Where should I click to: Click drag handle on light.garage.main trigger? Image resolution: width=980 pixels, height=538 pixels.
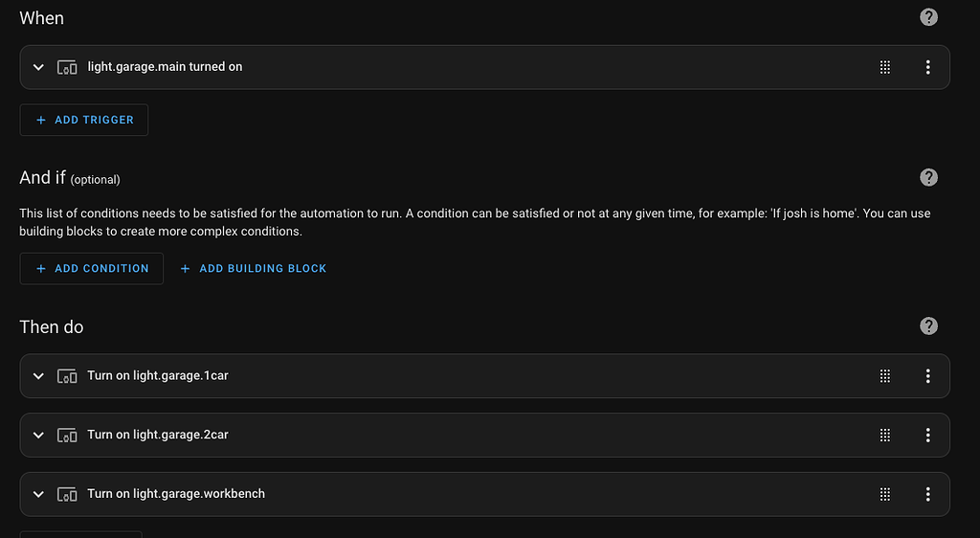[x=884, y=67]
